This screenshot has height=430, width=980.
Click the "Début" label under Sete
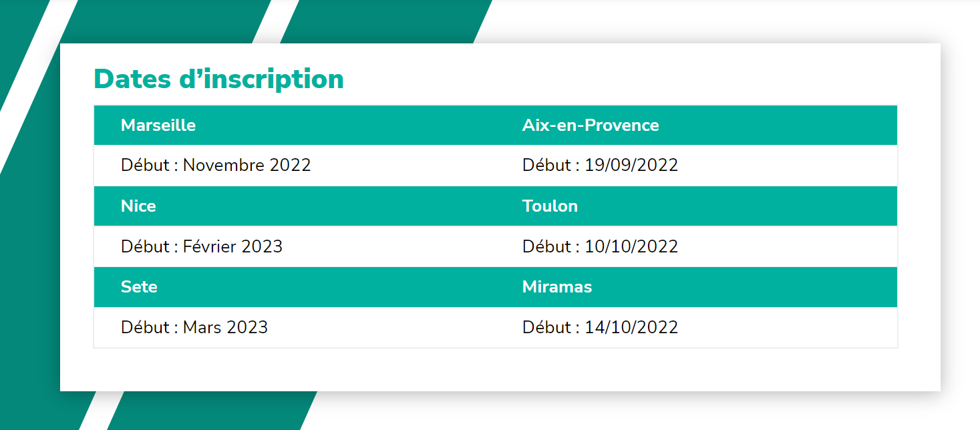[145, 328]
